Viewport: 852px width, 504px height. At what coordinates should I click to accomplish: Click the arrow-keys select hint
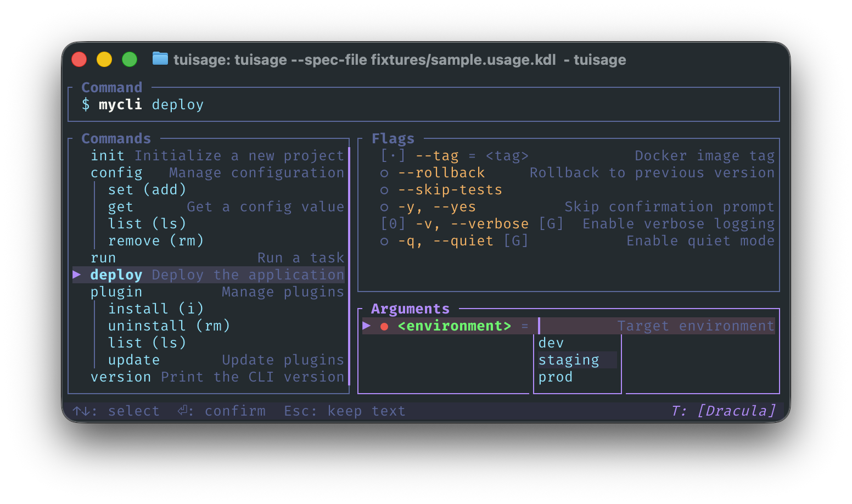pyautogui.click(x=116, y=411)
